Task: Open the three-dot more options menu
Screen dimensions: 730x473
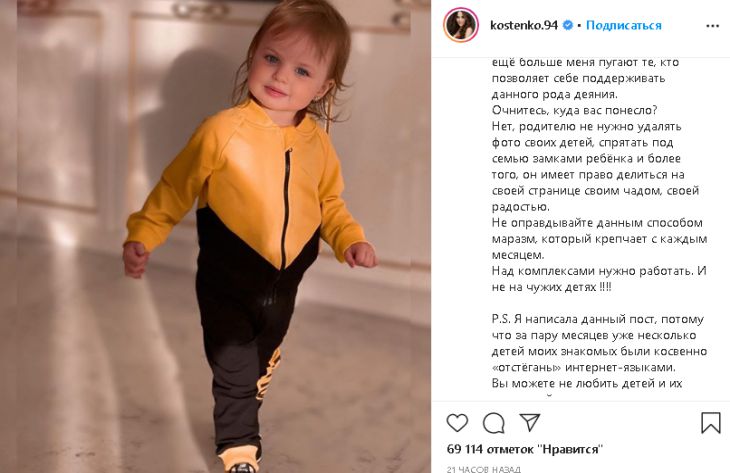Action: point(712,26)
